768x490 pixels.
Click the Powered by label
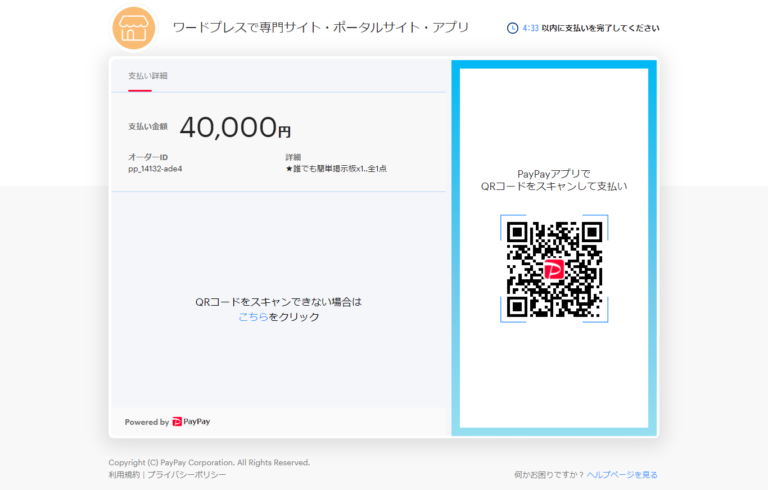(146, 422)
